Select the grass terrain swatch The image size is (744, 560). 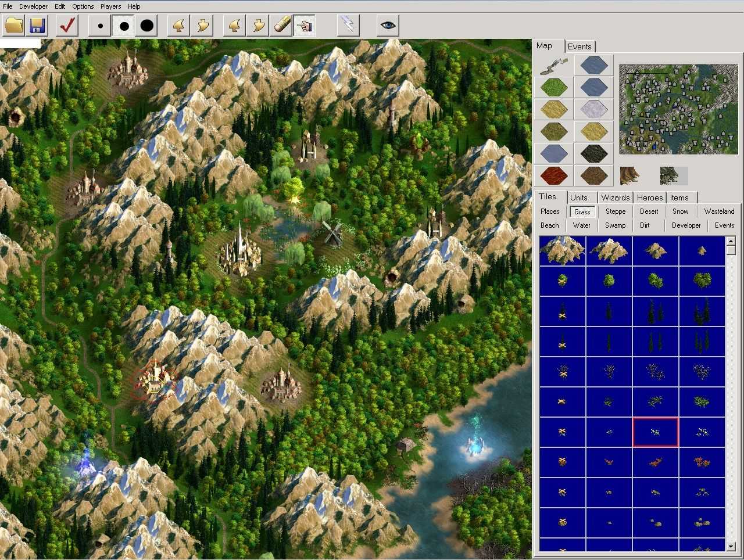[553, 87]
